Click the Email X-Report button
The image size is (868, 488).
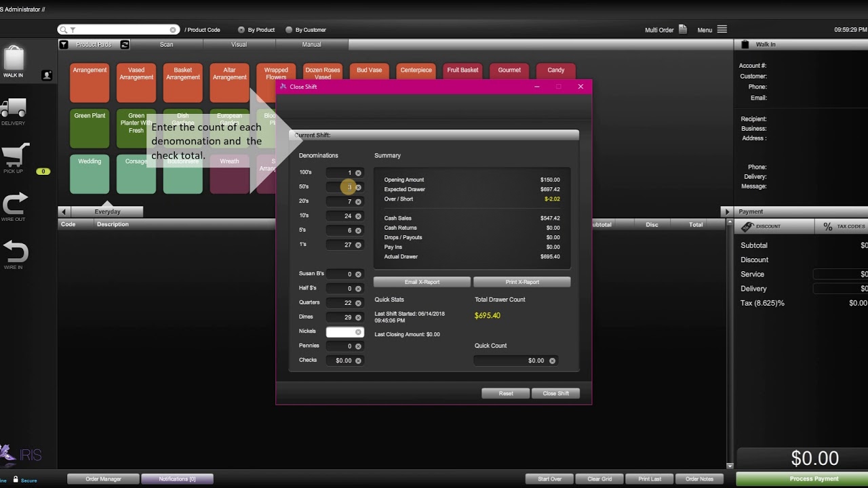point(422,282)
